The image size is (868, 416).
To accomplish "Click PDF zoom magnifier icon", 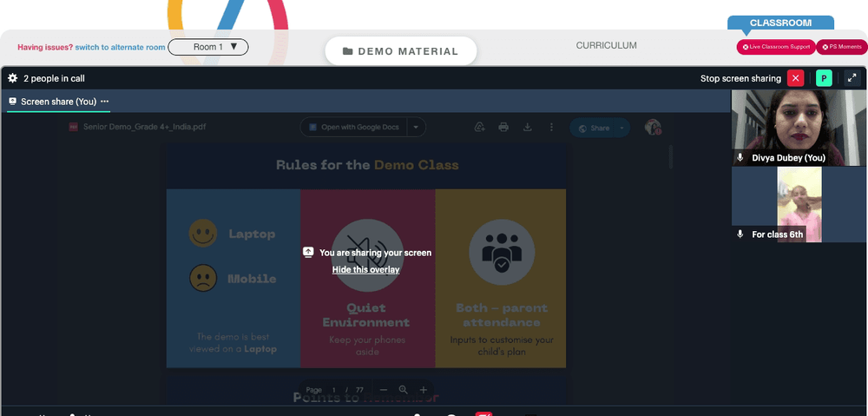I will [x=403, y=390].
